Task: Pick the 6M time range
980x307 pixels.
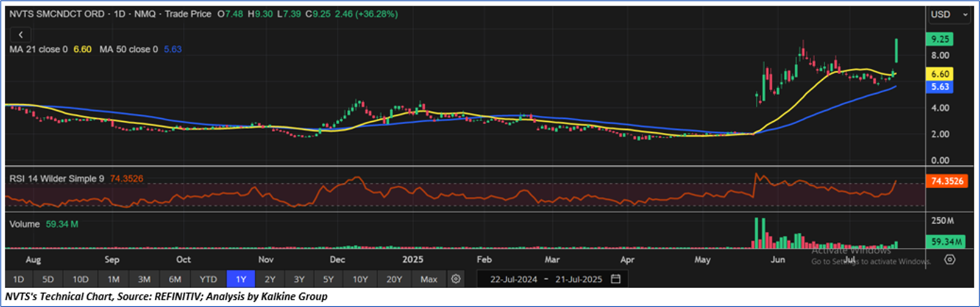Action: 175,279
